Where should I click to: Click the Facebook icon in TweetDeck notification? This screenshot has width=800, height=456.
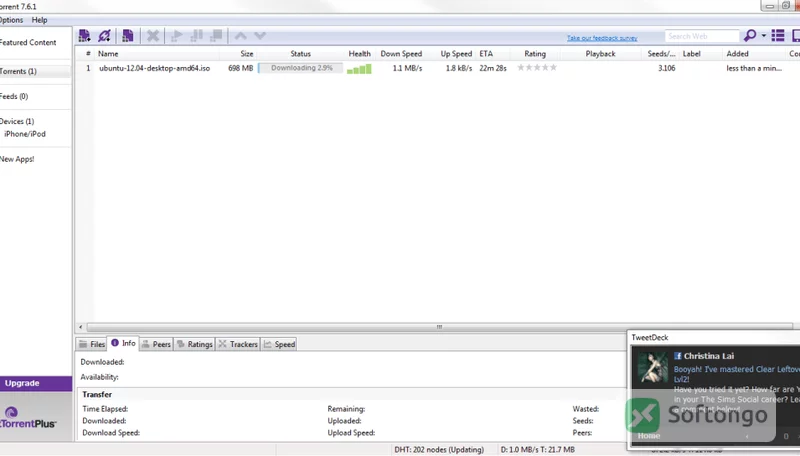point(678,356)
